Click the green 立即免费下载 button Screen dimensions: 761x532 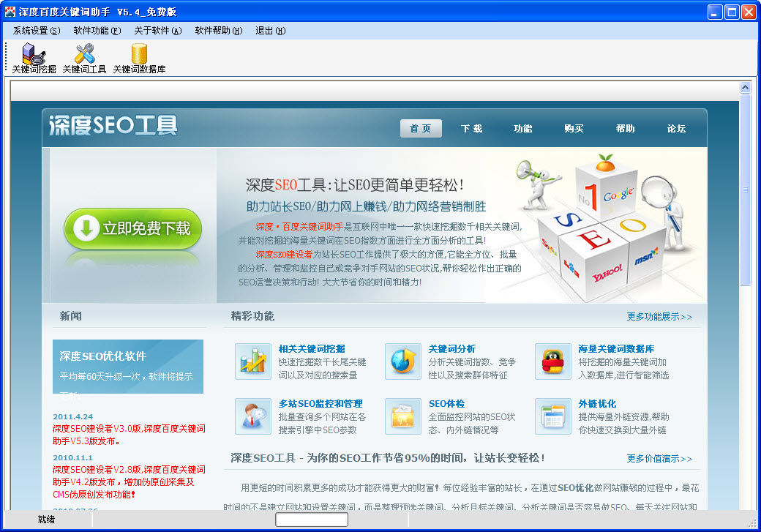coord(132,228)
